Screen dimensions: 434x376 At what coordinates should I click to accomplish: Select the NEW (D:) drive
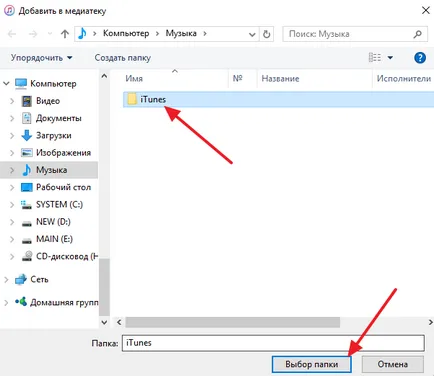[x=53, y=222]
